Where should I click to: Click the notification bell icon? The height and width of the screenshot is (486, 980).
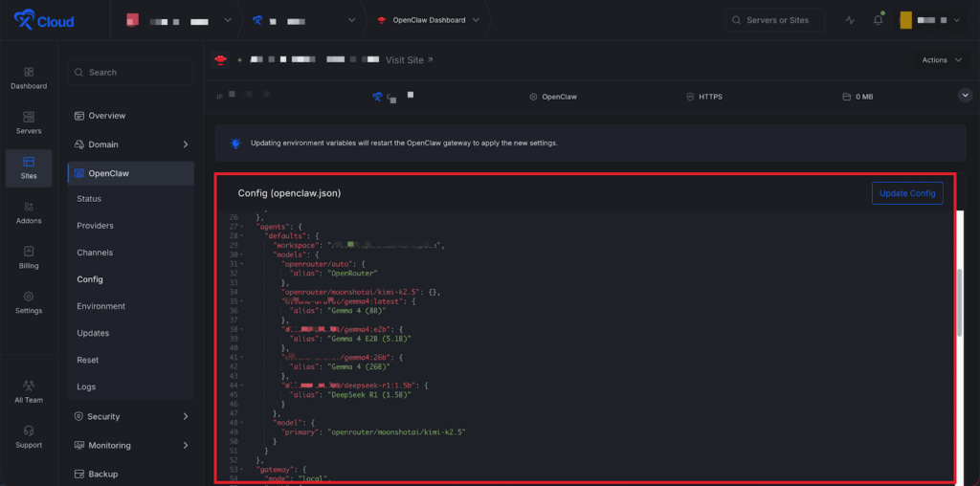click(878, 20)
